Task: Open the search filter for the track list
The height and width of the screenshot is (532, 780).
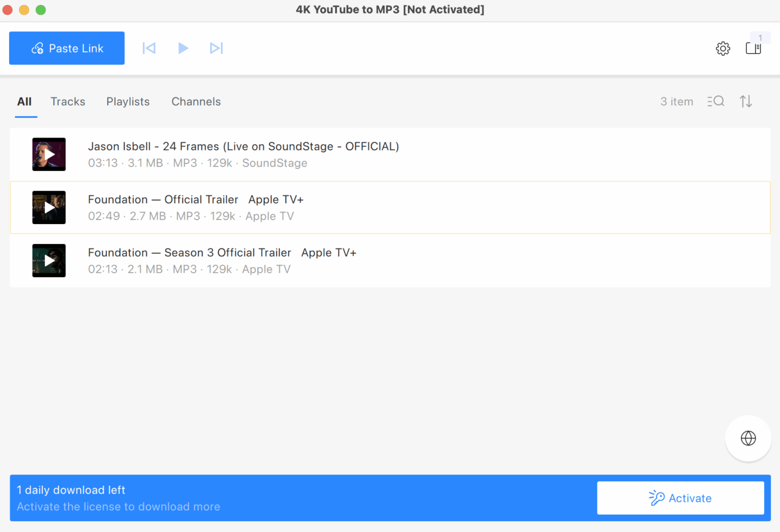Action: 716,101
